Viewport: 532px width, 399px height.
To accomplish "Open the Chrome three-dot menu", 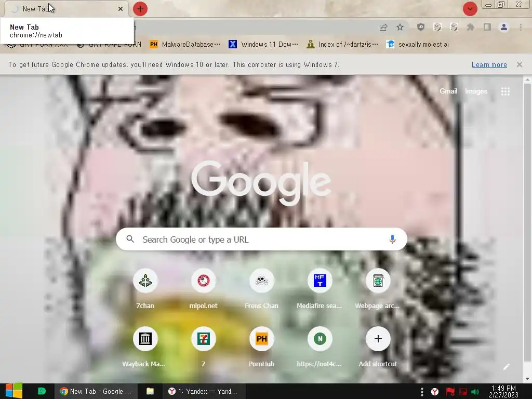I will pyautogui.click(x=521, y=27).
